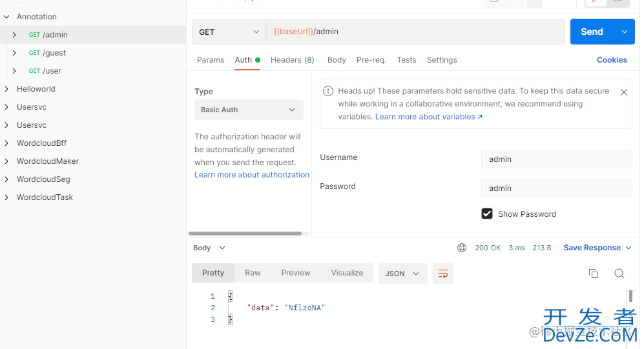Click the 3 ms response time
Image resolution: width=644 pixels, height=349 pixels.
pyautogui.click(x=517, y=248)
